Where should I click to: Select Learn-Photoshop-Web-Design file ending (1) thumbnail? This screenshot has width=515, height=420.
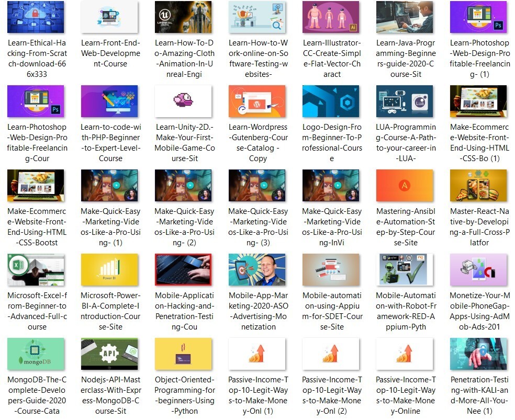coord(478,17)
